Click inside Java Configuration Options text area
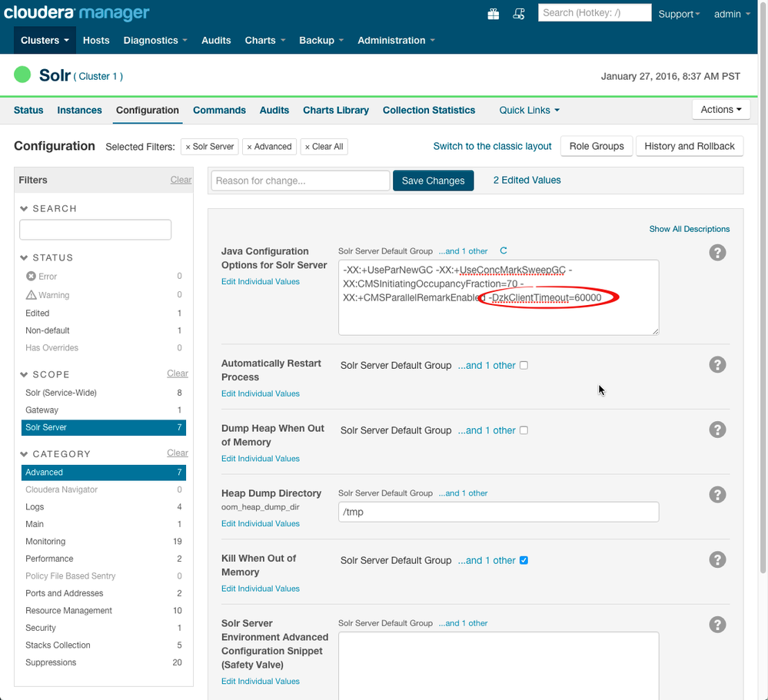Screen dimensions: 768x700 tap(499, 297)
